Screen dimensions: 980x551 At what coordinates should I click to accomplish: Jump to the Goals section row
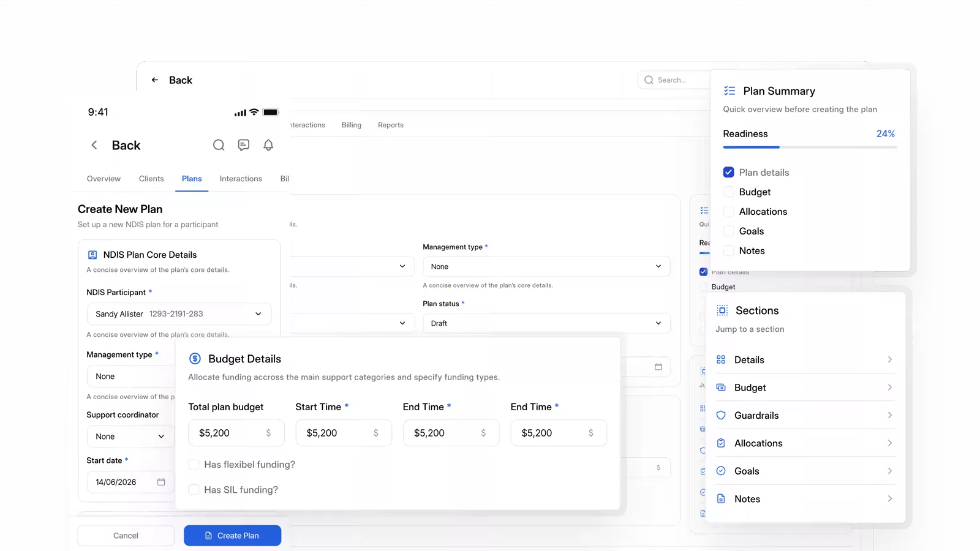pyautogui.click(x=805, y=471)
